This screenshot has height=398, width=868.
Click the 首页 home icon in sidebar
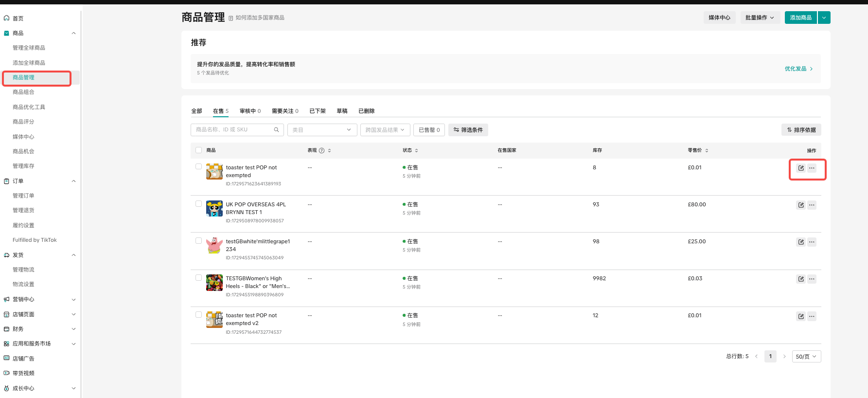coord(7,18)
